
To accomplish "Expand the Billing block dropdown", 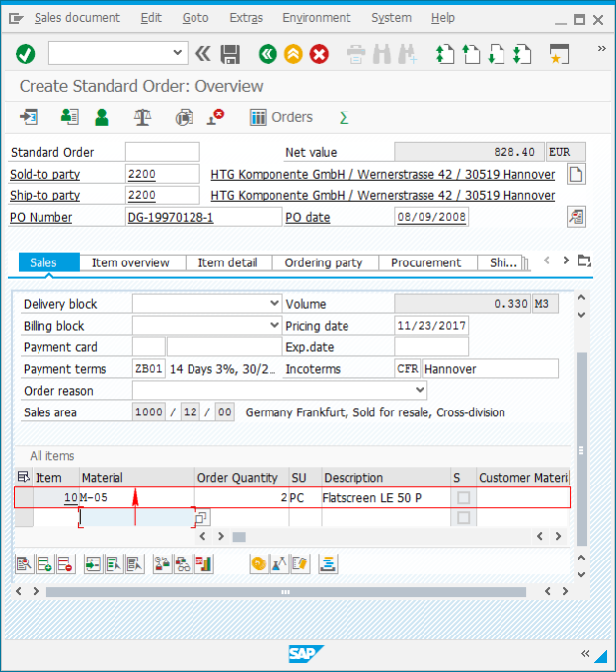I will pyautogui.click(x=274, y=326).
